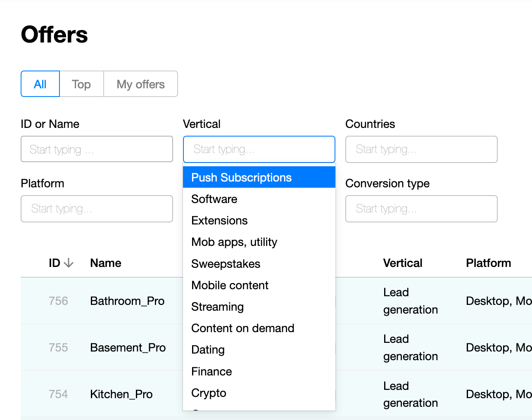
Task: Choose Sweepstakes from the dropdown list
Action: pos(226,264)
